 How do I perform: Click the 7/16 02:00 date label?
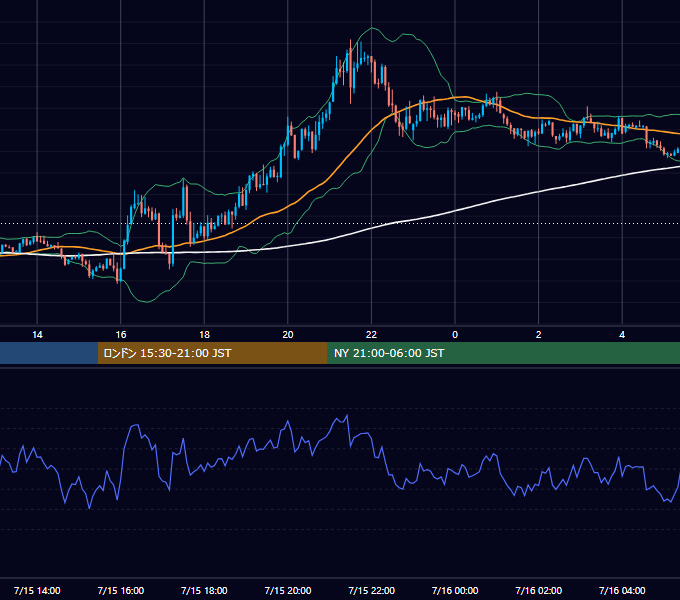[539, 590]
